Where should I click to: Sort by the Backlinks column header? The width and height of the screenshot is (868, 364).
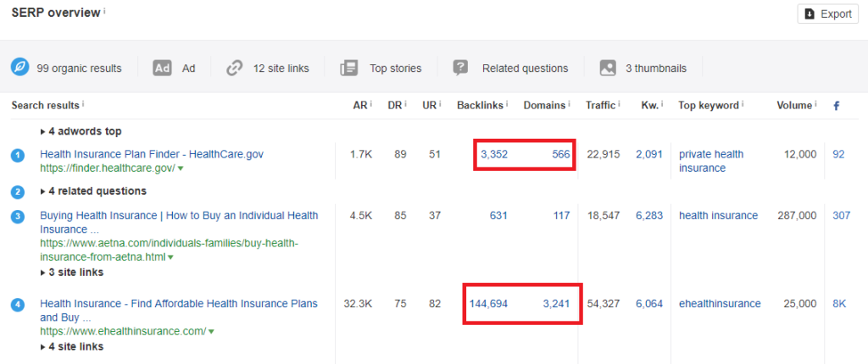pos(480,105)
